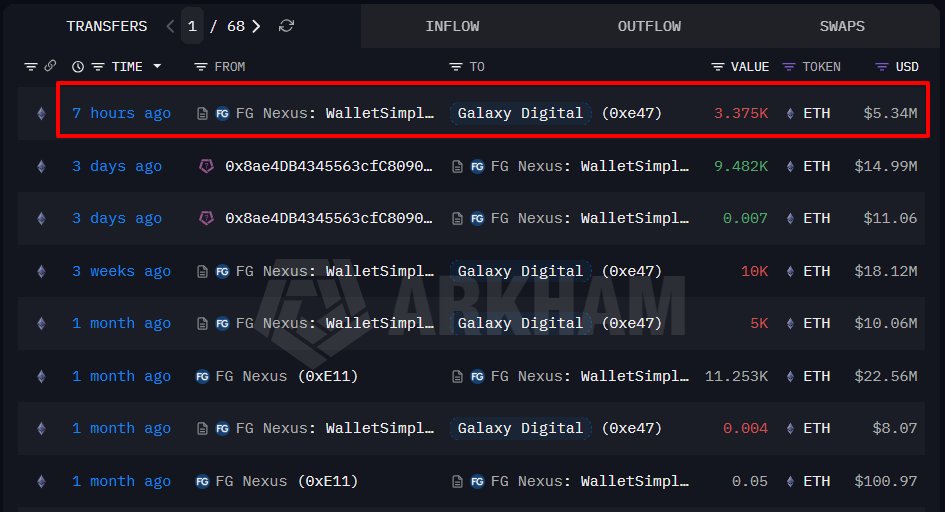Viewport: 945px width, 512px height.
Task: Go to next transfers page arrow
Action: point(256,26)
